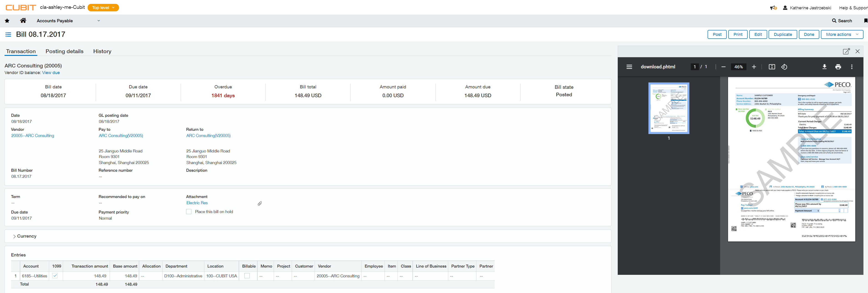Open attachment viewer in new window

(x=846, y=52)
